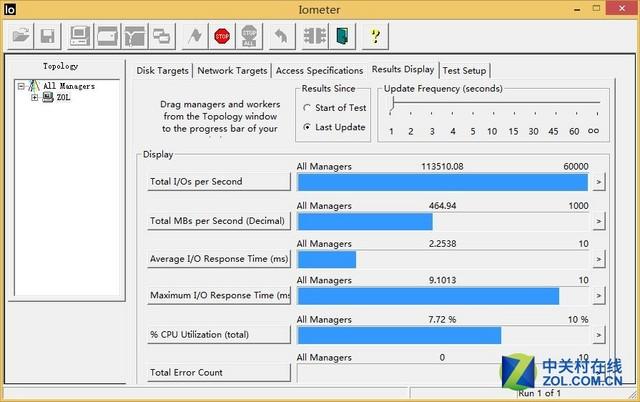This screenshot has height=402, width=640.
Task: Select the All Managers tree icon
Action: point(34,86)
